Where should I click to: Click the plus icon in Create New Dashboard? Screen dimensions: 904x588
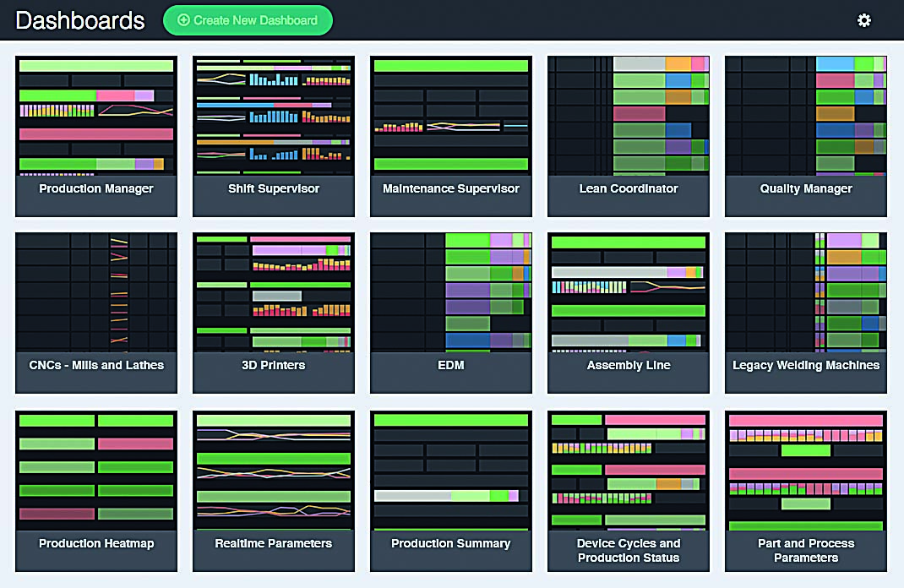[183, 20]
